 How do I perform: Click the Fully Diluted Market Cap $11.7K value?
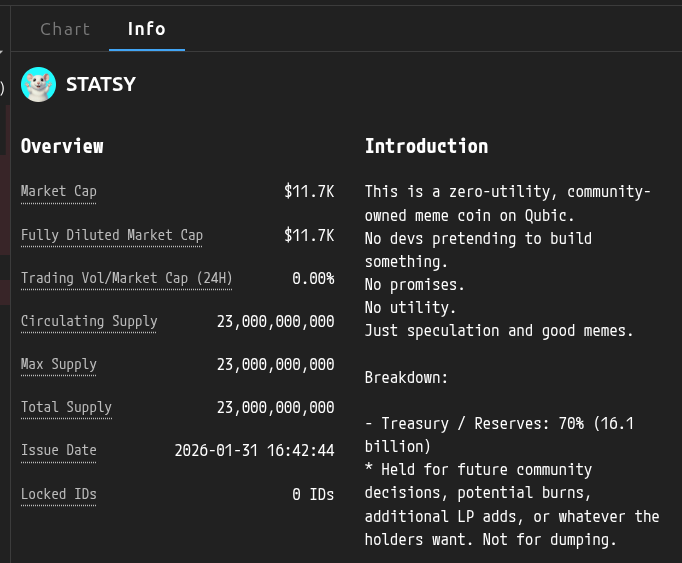click(x=309, y=236)
